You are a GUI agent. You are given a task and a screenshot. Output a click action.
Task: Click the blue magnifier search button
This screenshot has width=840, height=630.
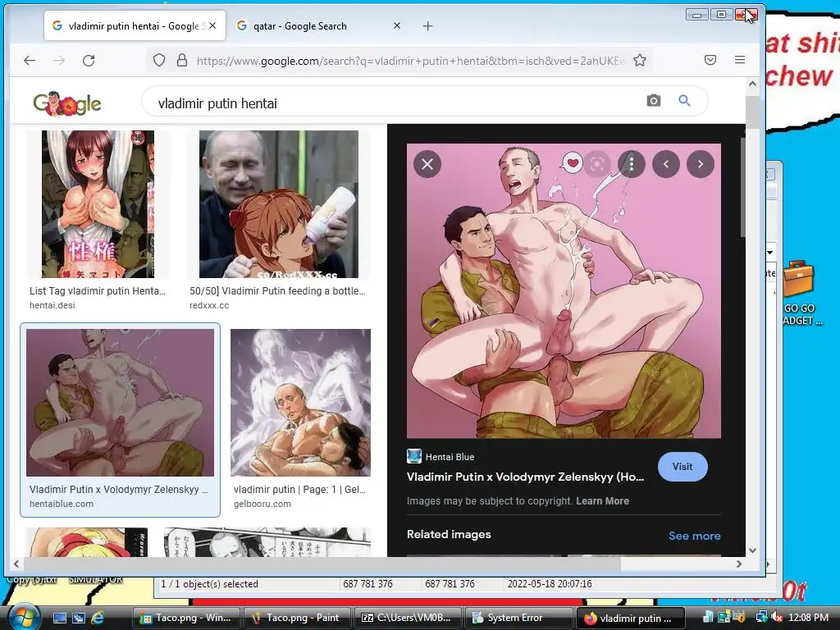[684, 100]
